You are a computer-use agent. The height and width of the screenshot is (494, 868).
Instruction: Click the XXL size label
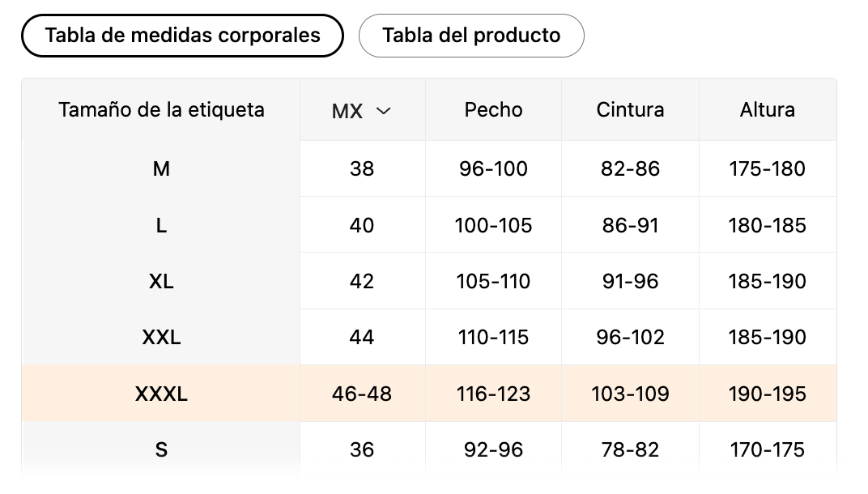161,338
